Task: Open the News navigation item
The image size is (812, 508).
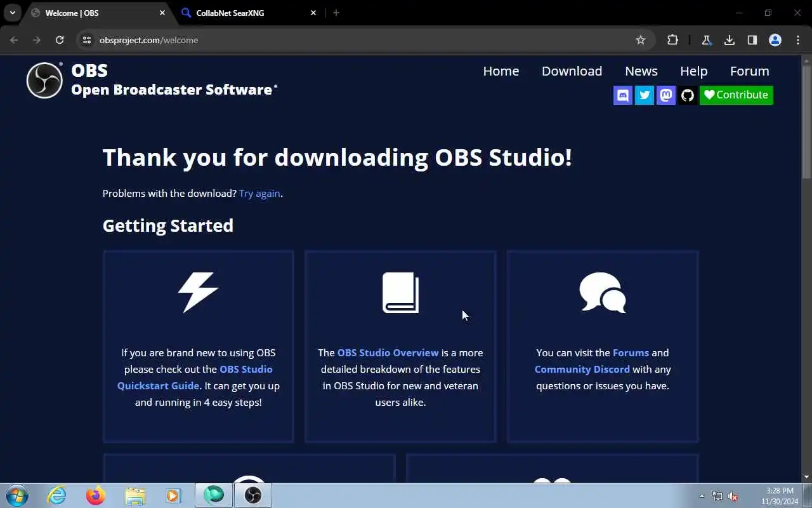Action: [641, 71]
